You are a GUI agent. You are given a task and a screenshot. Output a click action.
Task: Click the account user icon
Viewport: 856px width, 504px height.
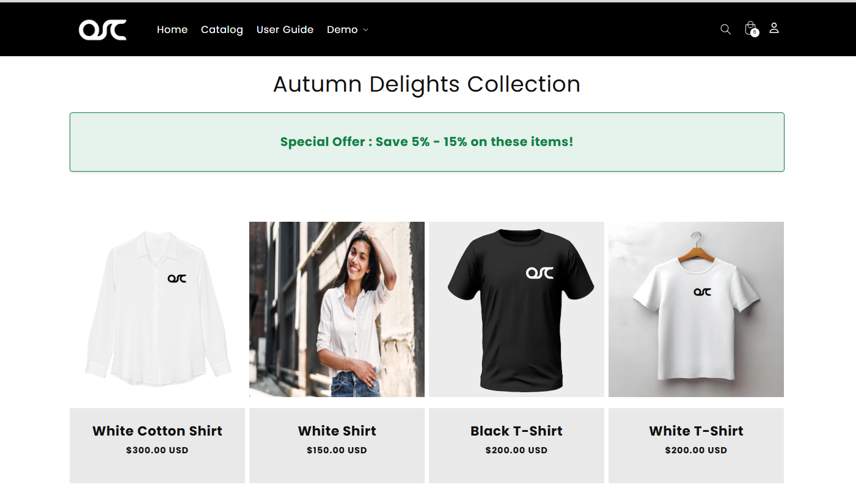point(774,28)
